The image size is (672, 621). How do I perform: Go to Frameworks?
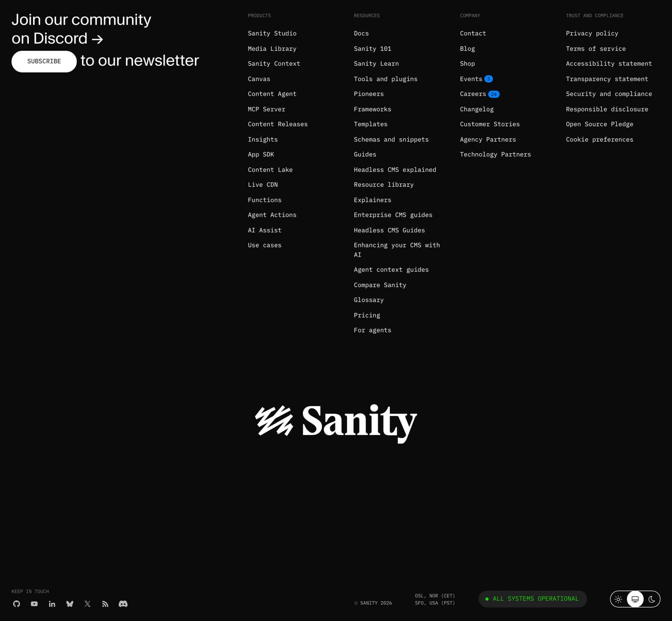coord(372,109)
